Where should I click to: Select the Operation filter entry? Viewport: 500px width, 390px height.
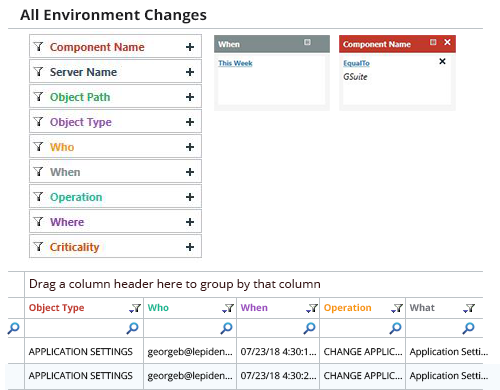(x=115, y=197)
